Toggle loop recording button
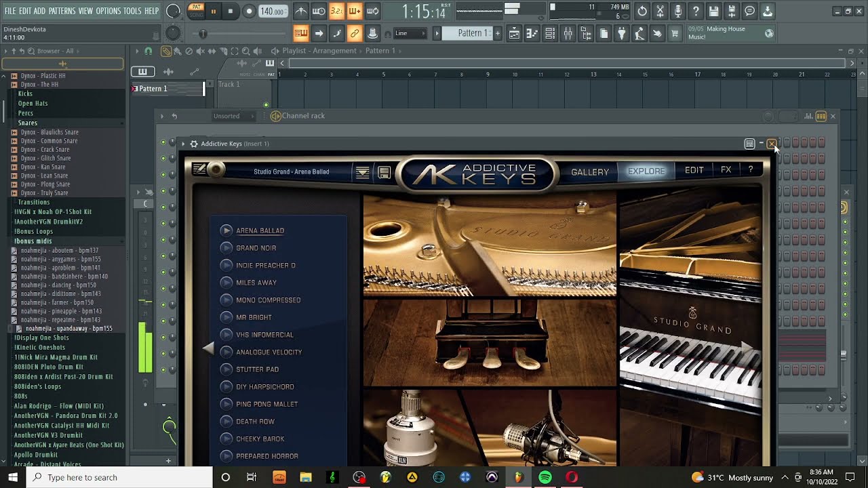The height and width of the screenshot is (488, 868). pyautogui.click(x=372, y=12)
